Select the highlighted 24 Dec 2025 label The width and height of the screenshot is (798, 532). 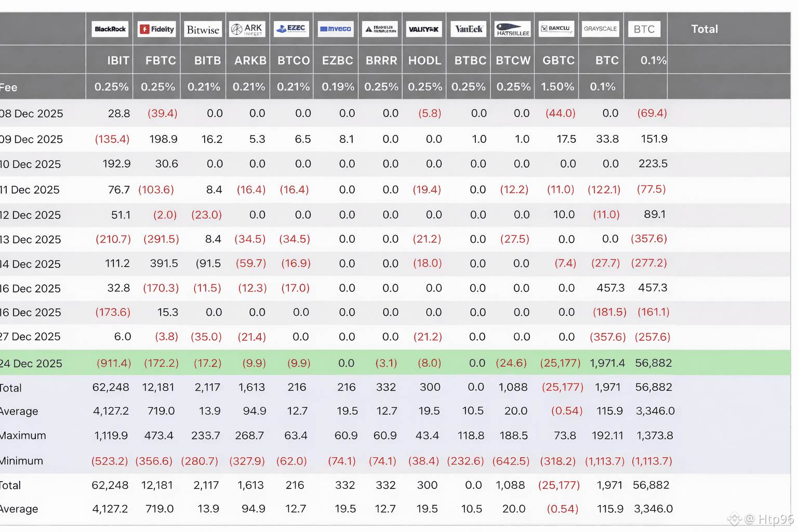tap(31, 364)
